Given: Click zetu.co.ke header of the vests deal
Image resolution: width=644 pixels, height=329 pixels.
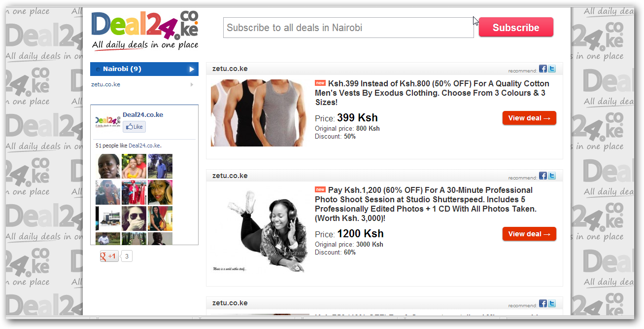Looking at the screenshot, I should pos(230,69).
